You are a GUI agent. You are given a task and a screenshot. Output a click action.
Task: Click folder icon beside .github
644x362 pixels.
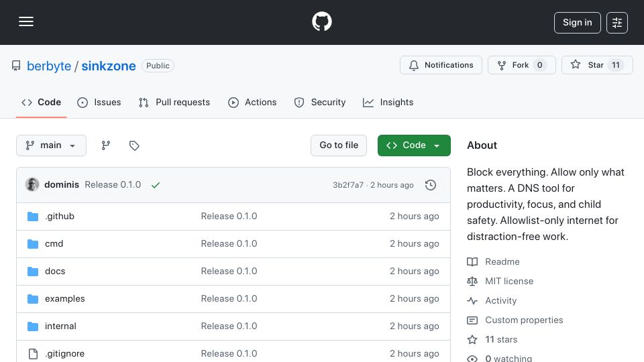33,217
